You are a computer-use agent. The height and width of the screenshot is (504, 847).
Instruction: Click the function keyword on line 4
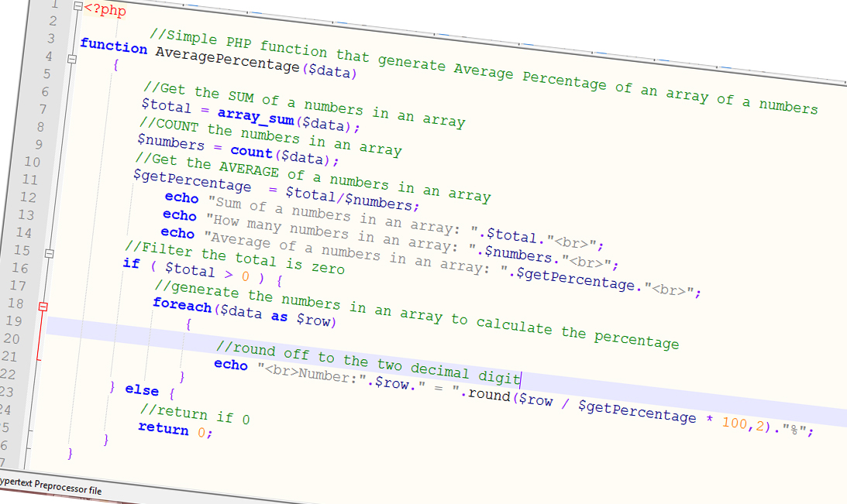[x=113, y=46]
